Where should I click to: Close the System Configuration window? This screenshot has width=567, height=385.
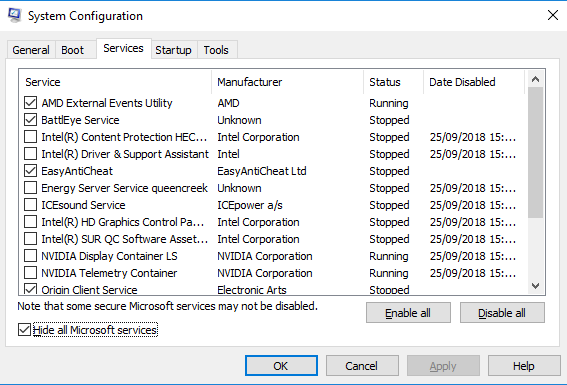(553, 15)
